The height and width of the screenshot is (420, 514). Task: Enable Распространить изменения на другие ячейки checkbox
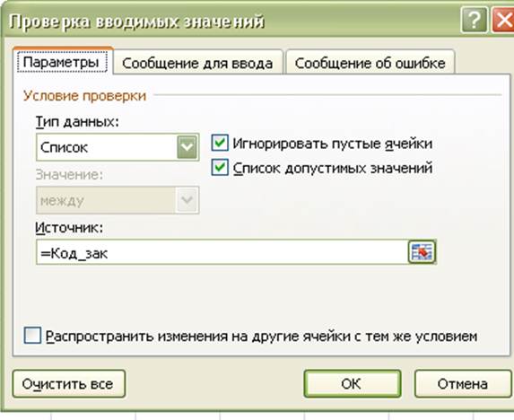(32, 336)
